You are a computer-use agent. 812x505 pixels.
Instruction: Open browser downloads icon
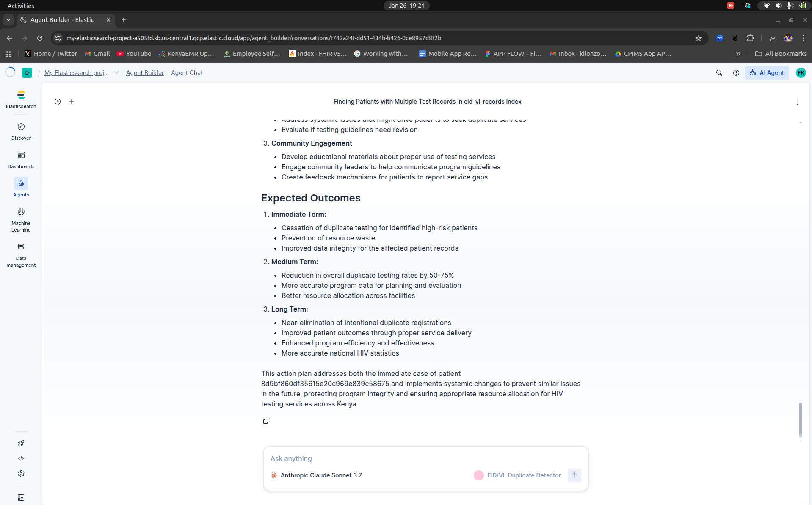[x=773, y=38]
